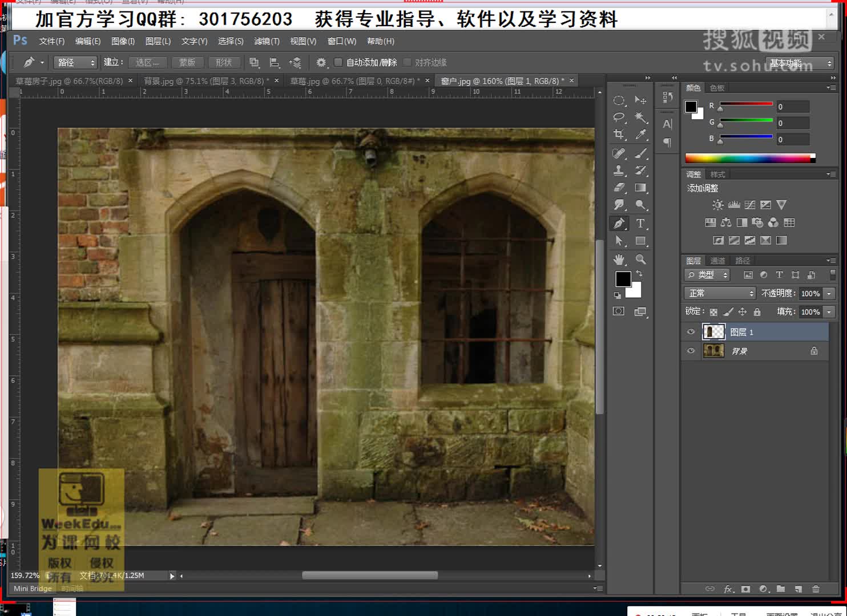Switch to the 通道 tab

[717, 261]
